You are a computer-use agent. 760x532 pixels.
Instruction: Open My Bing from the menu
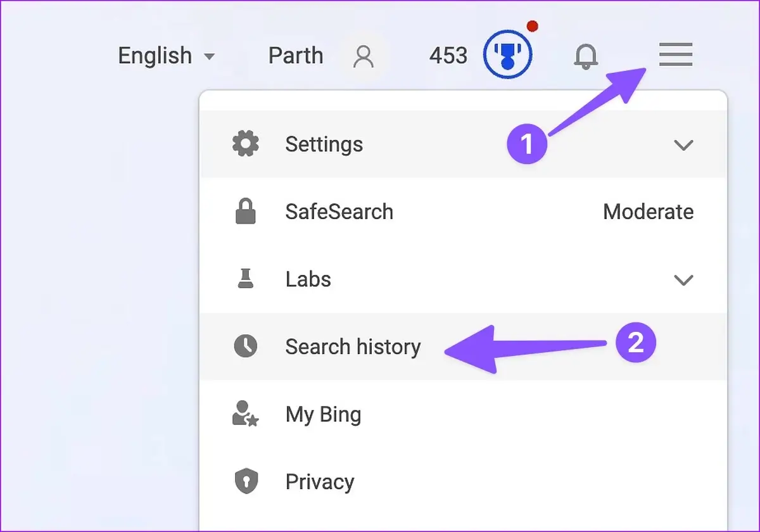coord(464,414)
